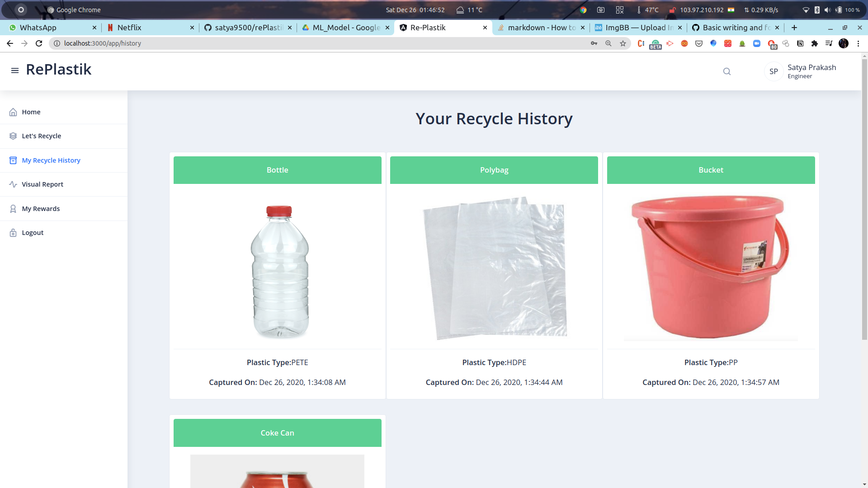Click the Bottle recycle history card
The height and width of the screenshot is (488, 868).
pos(277,277)
